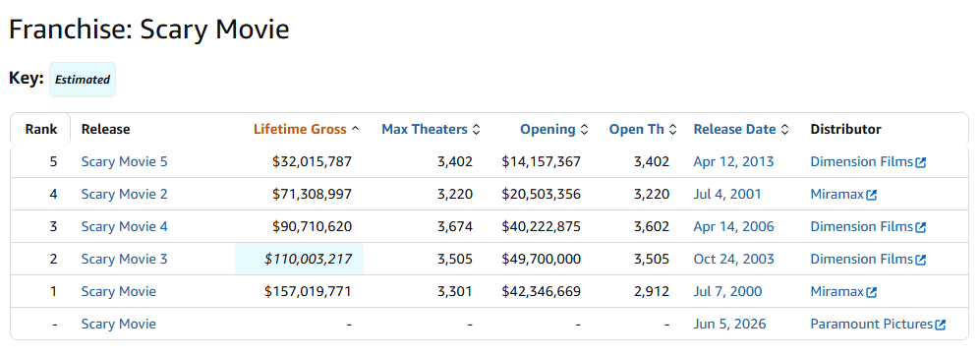Select the lifetime gross $71,308,997 cell

click(312, 194)
